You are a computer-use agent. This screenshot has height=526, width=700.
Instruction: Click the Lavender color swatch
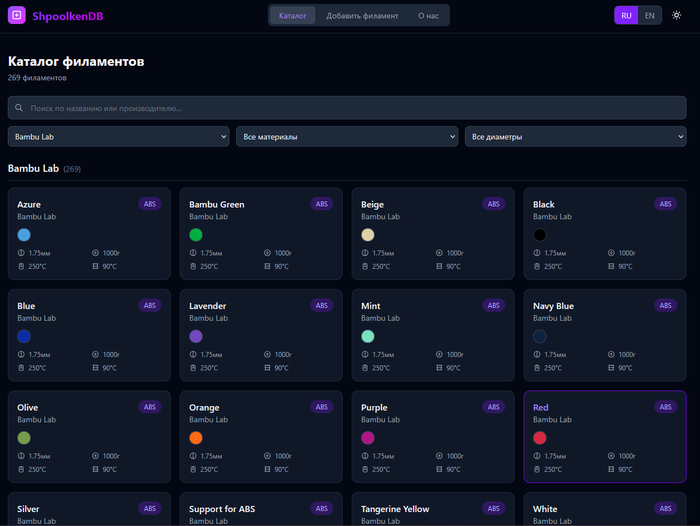tap(196, 336)
